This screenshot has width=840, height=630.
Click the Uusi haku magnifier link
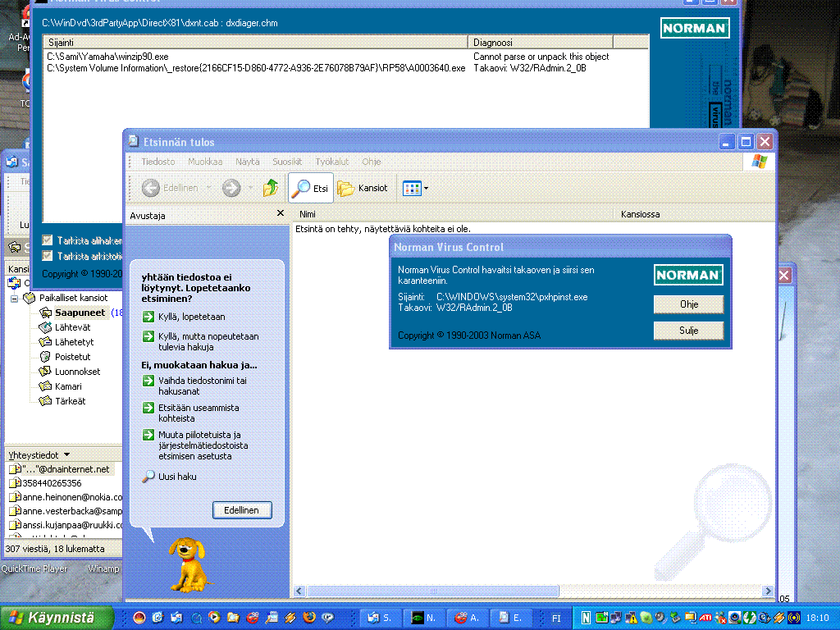pos(176,477)
